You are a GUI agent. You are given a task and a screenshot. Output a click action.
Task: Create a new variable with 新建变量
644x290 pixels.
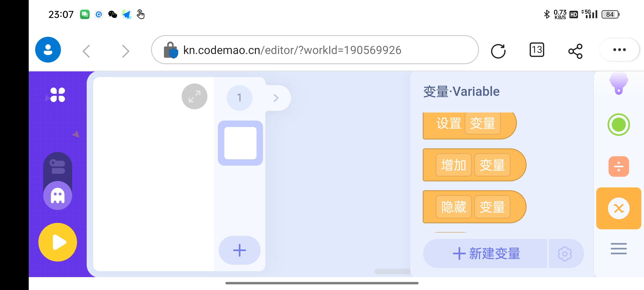pos(486,254)
